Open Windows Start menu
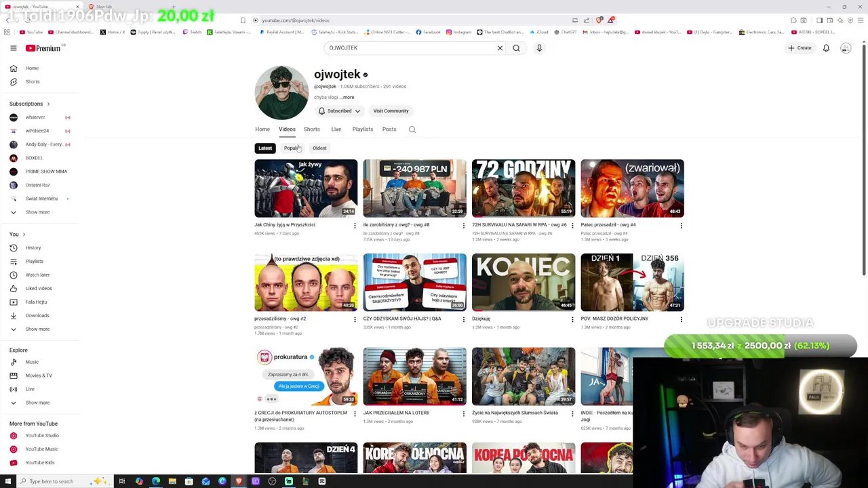The width and height of the screenshot is (868, 488). click(7, 481)
